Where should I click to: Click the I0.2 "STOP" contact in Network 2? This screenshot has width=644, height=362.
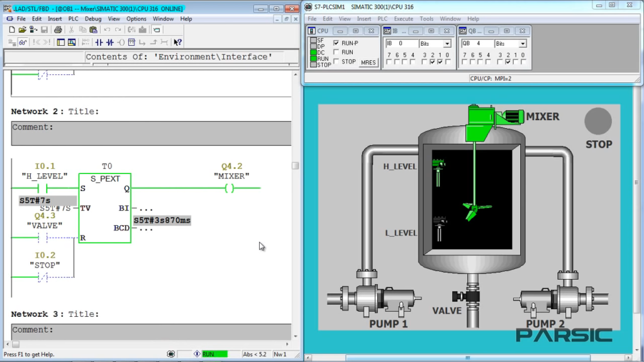43,277
